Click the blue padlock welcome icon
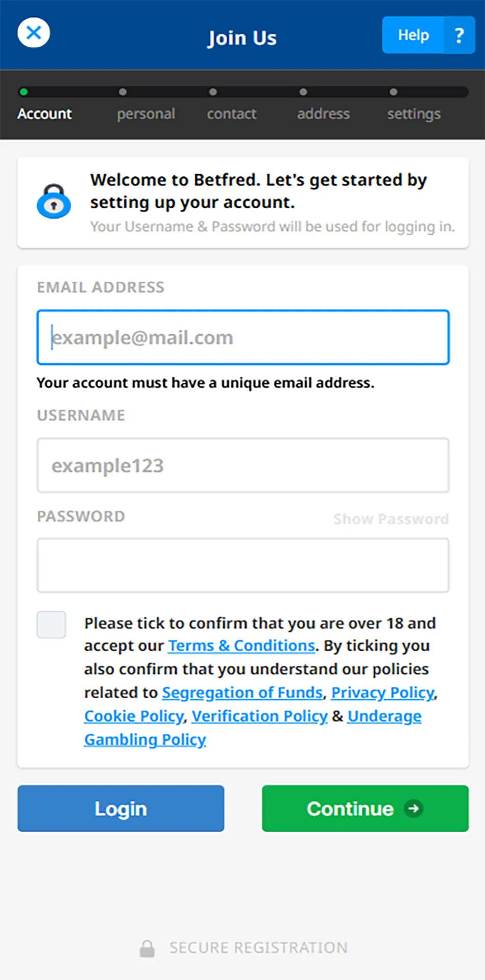485x980 pixels. pyautogui.click(x=54, y=202)
